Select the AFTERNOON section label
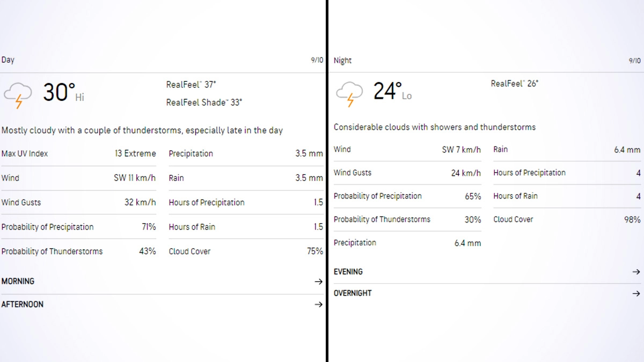This screenshot has height=362, width=644. [23, 304]
